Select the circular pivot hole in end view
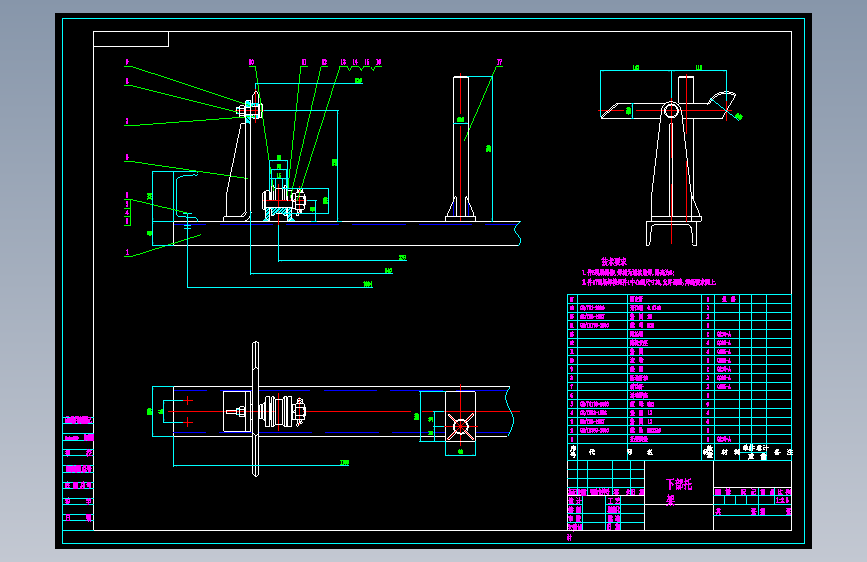The height and width of the screenshot is (562, 867). tap(671, 111)
